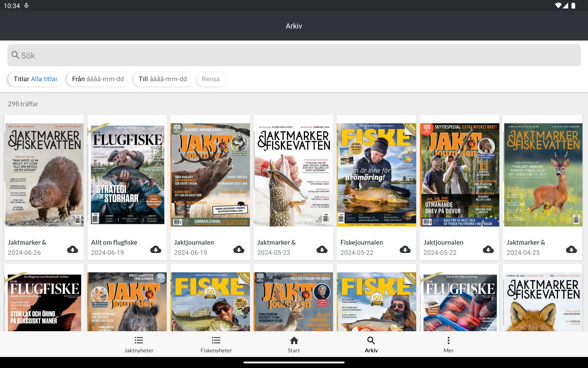588x368 pixels.
Task: Click the Arkiv header title
Action: pos(294,26)
